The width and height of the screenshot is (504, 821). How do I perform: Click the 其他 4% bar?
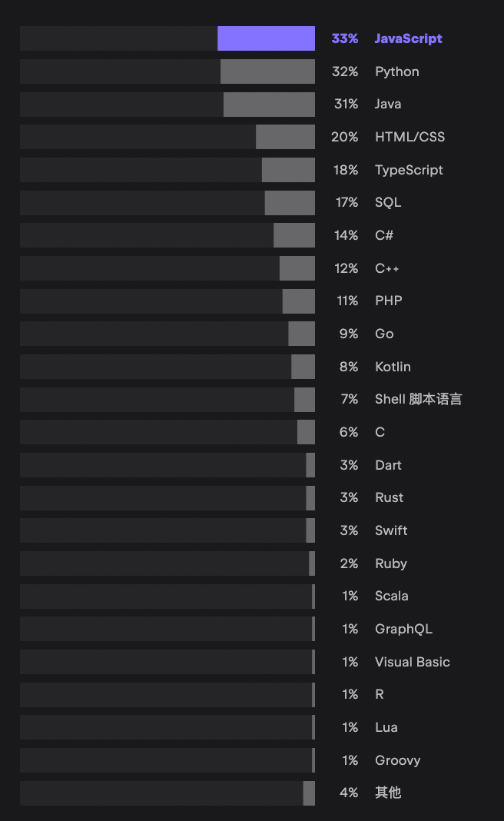[309, 793]
